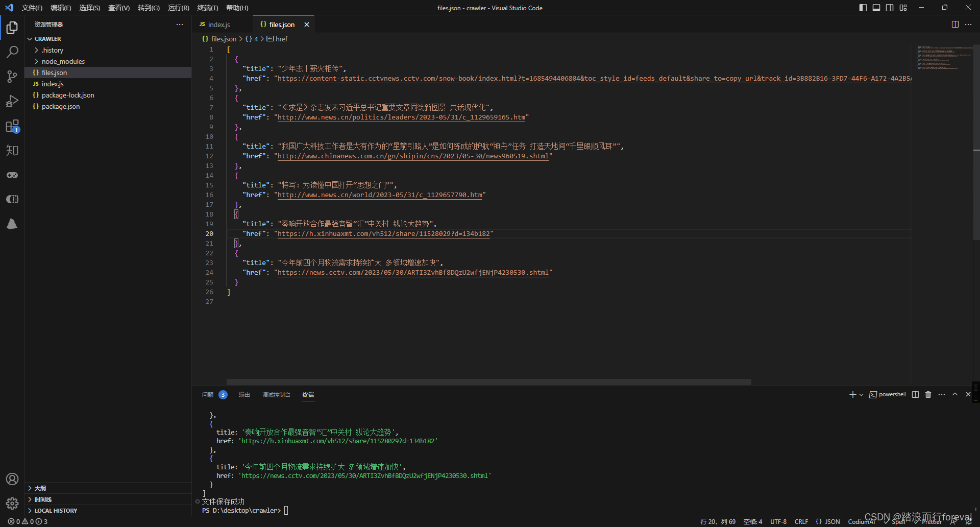Image resolution: width=980 pixels, height=527 pixels.
Task: Close the terminal panel
Action: [x=968, y=395]
